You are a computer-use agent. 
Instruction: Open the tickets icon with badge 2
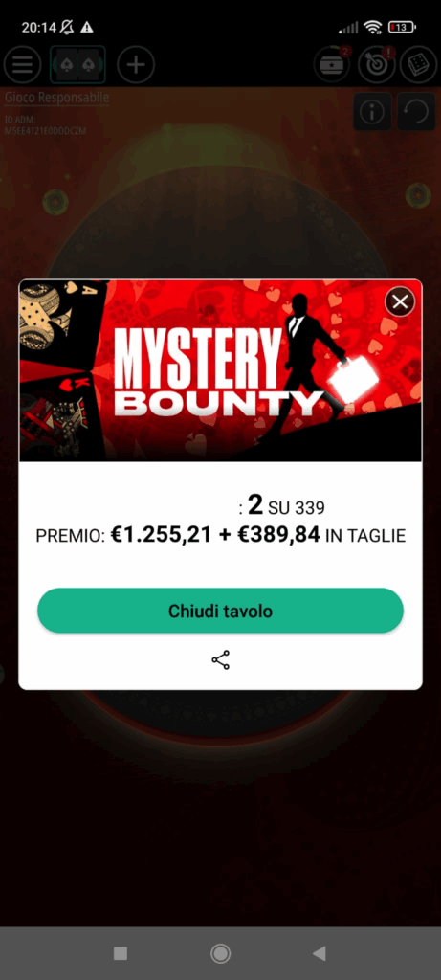tap(332, 64)
